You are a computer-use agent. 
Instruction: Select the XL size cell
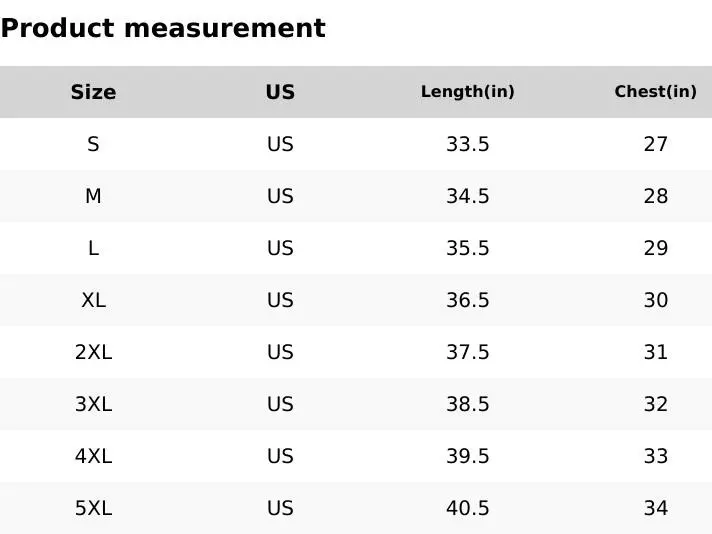[93, 300]
